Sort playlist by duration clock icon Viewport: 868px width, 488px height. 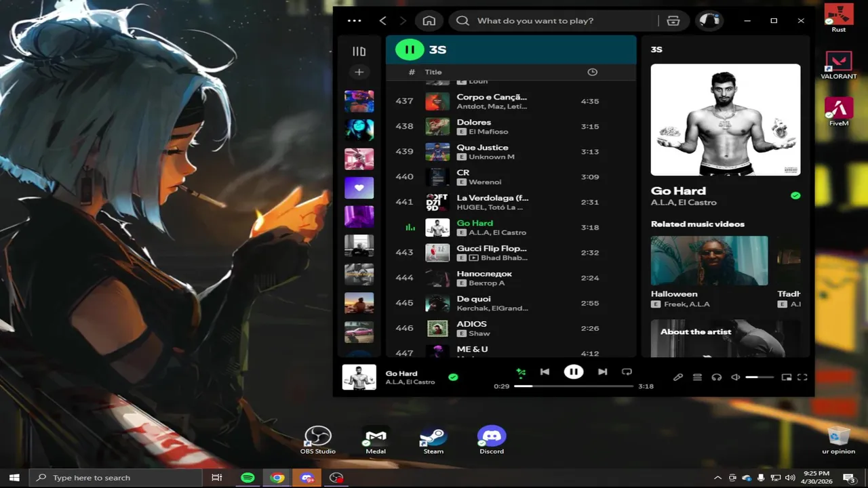[x=592, y=72]
